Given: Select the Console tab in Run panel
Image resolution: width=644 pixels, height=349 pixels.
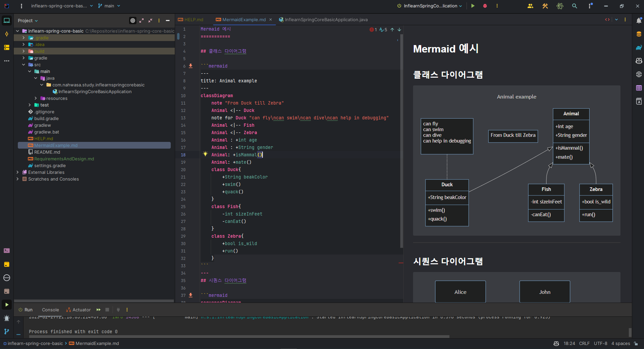Looking at the screenshot, I should [x=50, y=310].
